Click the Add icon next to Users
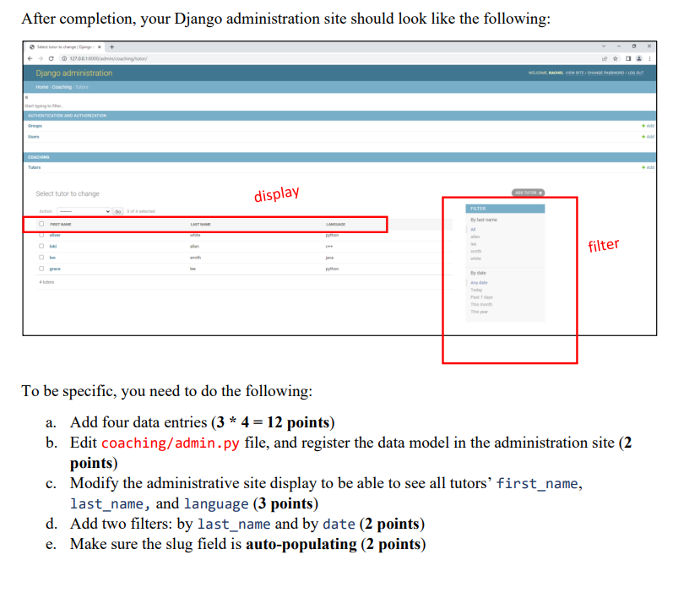700x598 pixels. (647, 137)
